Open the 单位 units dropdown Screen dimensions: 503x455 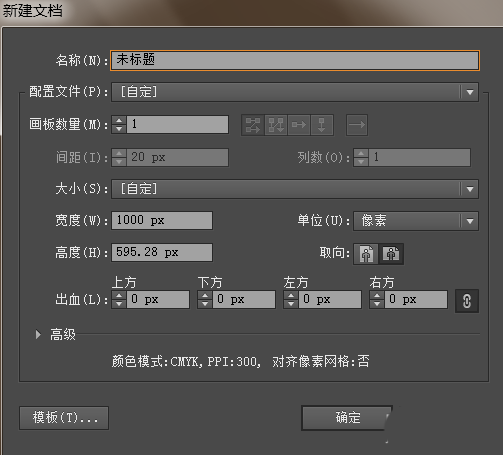point(416,221)
